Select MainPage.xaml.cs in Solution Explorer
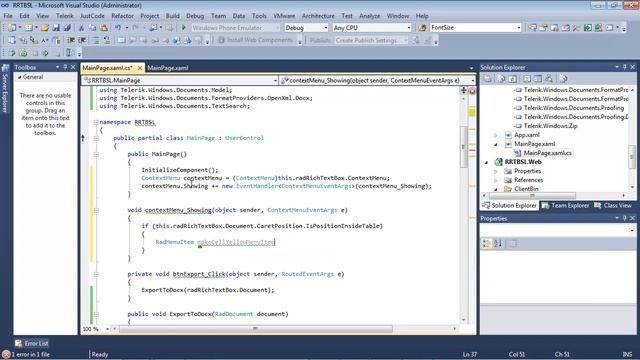 [547, 153]
